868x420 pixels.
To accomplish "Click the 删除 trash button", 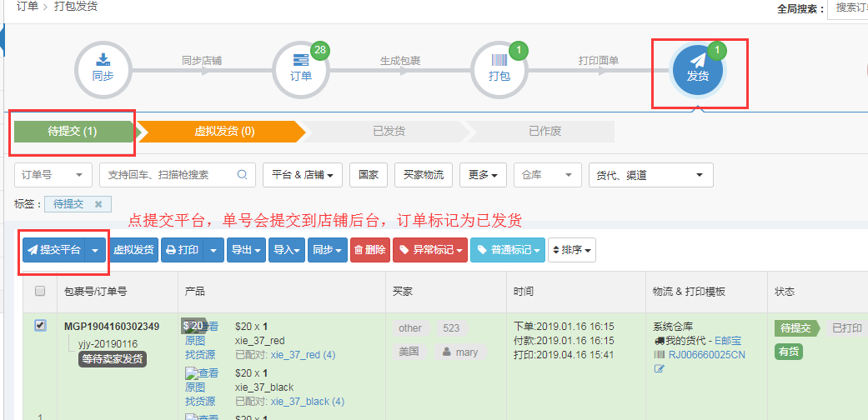I will [x=369, y=250].
